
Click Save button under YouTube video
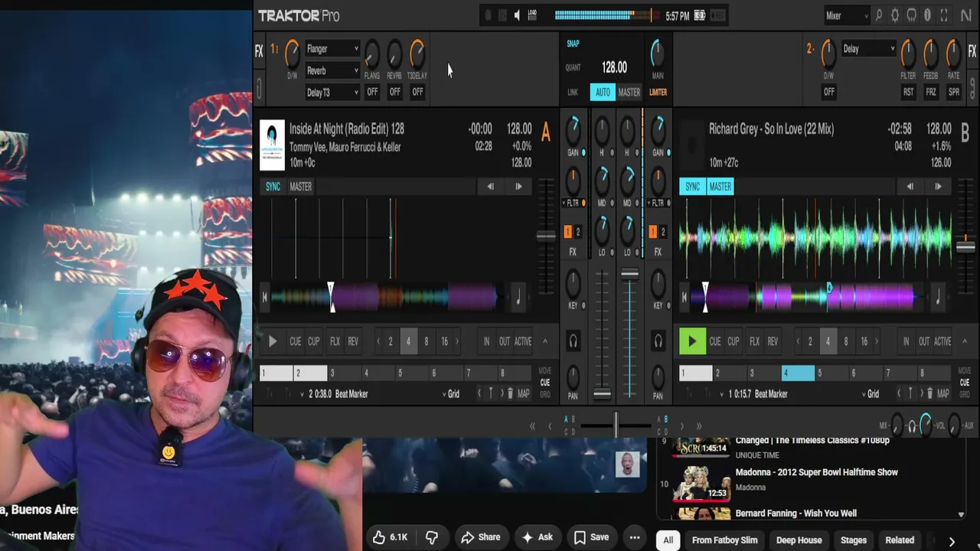[591, 537]
